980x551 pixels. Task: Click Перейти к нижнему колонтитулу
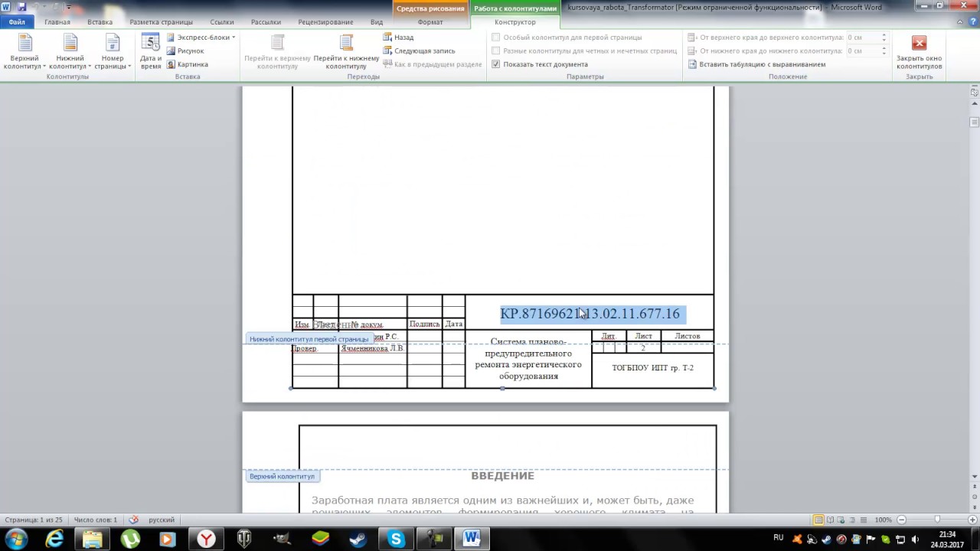tap(346, 52)
